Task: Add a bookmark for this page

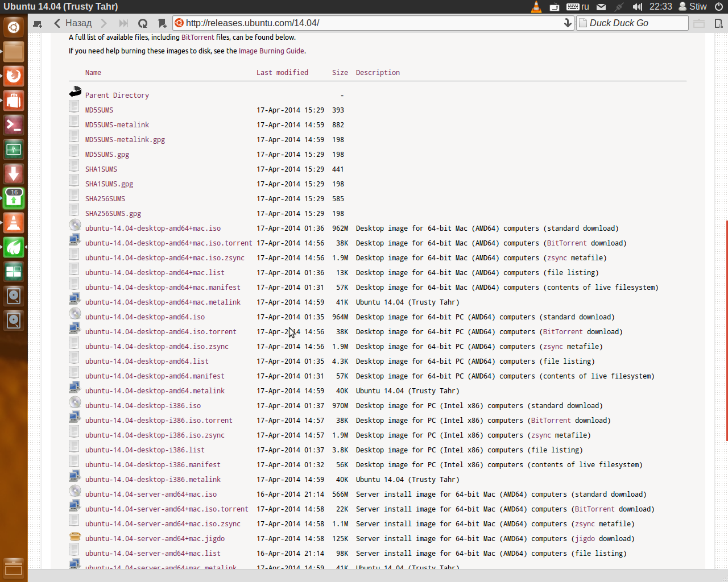Action: (162, 23)
